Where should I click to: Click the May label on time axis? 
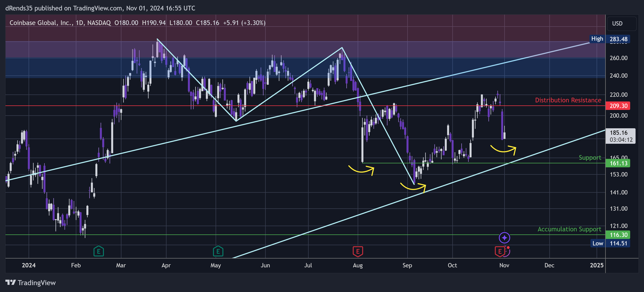point(216,265)
